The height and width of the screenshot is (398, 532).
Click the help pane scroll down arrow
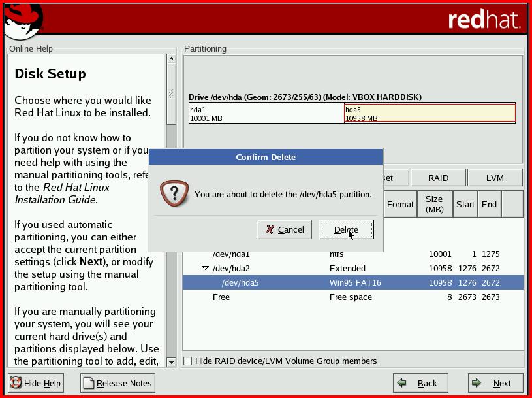pyautogui.click(x=171, y=362)
